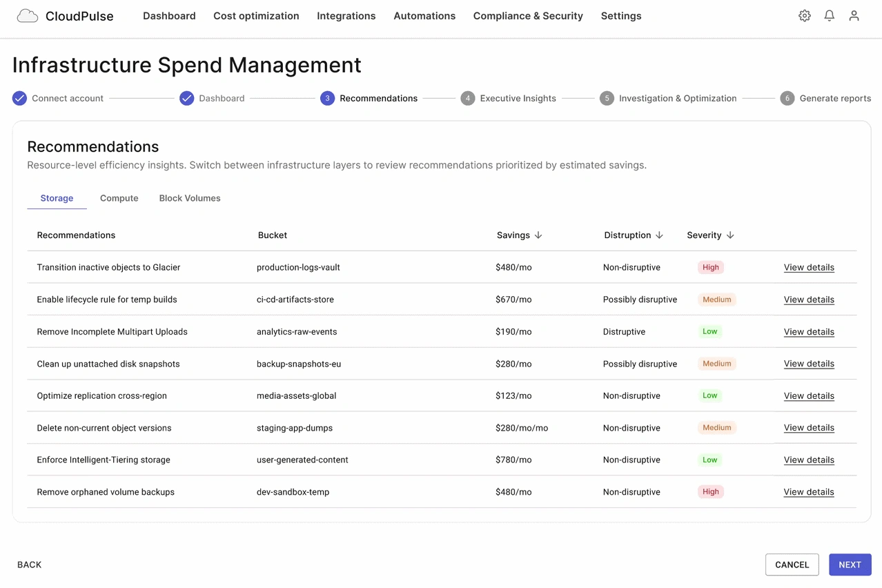This screenshot has height=588, width=882.
Task: Click Medium badge for backup-snapshots-eu
Action: (x=717, y=364)
